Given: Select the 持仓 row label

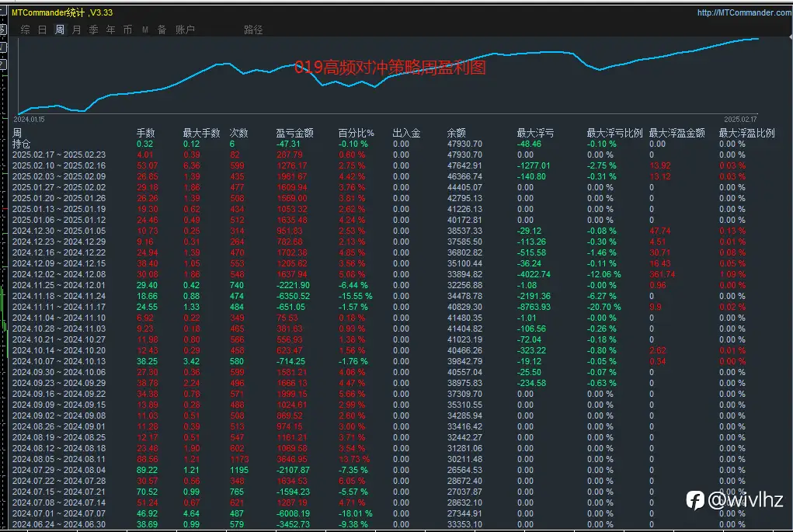Looking at the screenshot, I should point(21,144).
